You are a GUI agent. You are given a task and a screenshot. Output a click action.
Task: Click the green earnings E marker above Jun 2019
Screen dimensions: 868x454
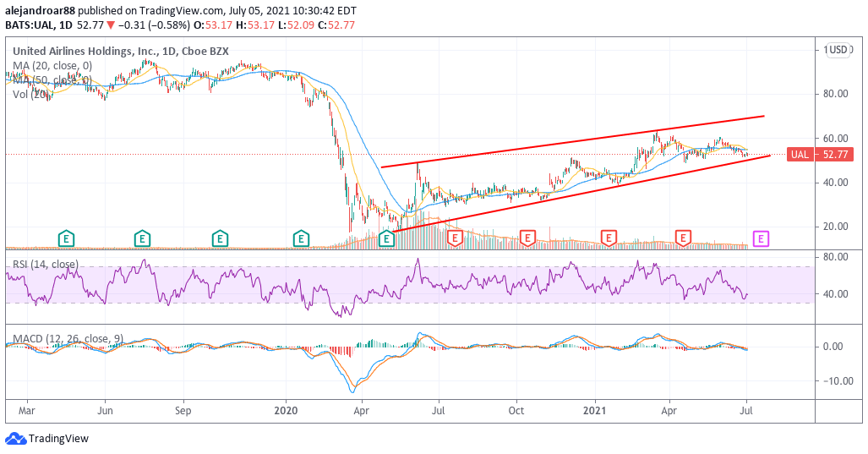142,239
